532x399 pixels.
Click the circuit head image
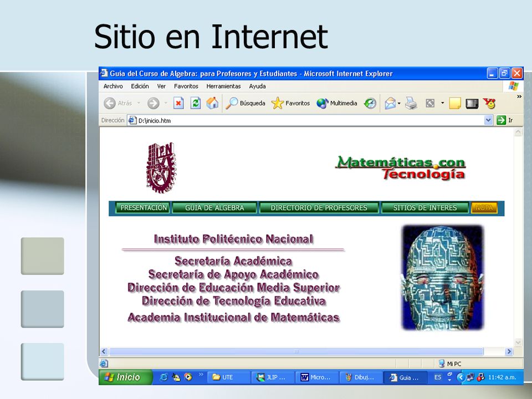(442, 277)
